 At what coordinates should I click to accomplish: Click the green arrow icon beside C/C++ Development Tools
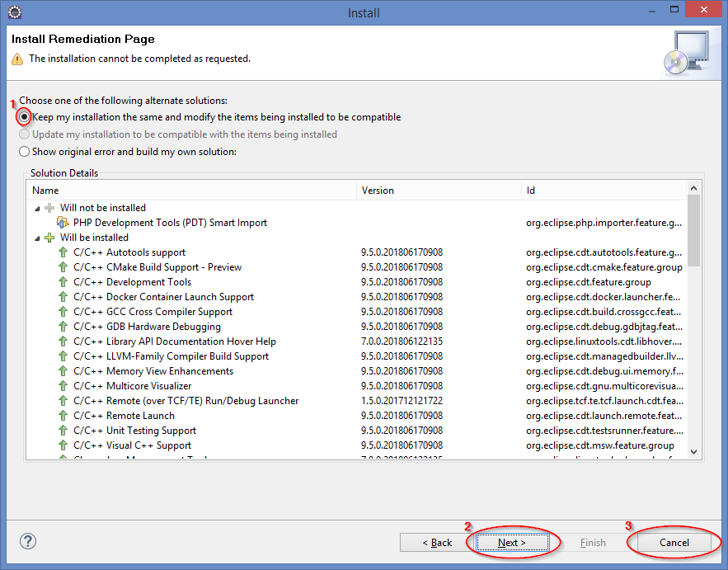pos(63,282)
